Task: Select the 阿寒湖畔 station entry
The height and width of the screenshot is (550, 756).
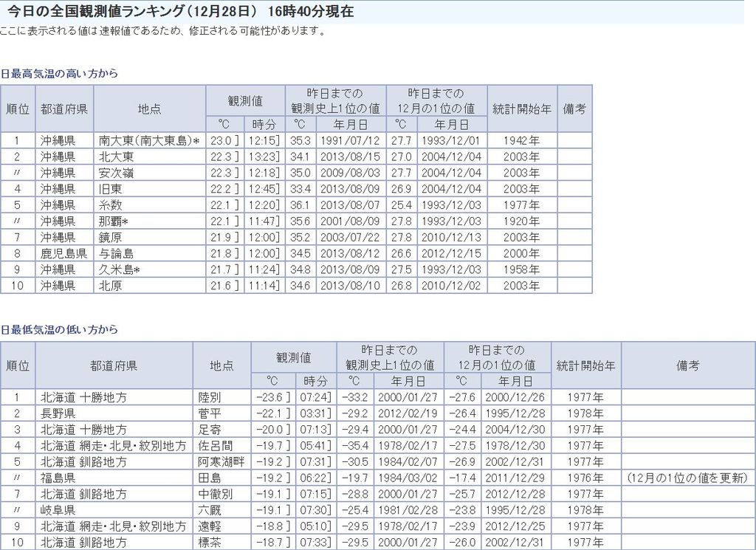Action: [x=221, y=462]
